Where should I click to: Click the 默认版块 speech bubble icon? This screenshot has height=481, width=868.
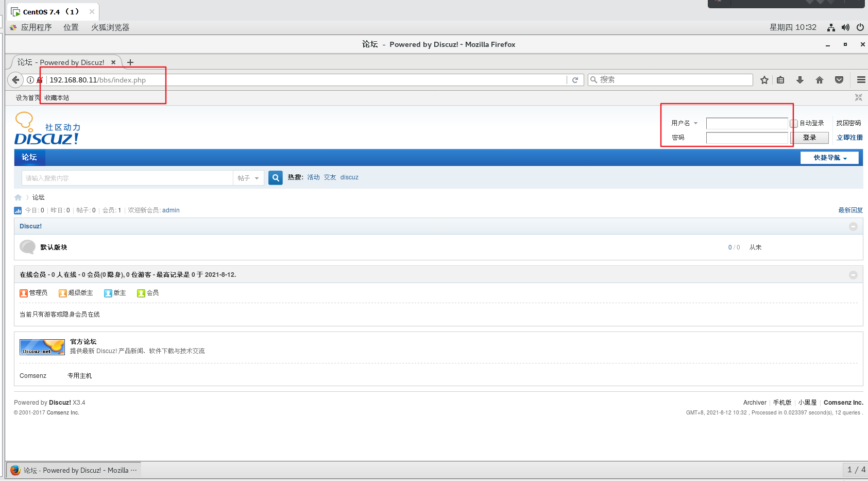(27, 247)
